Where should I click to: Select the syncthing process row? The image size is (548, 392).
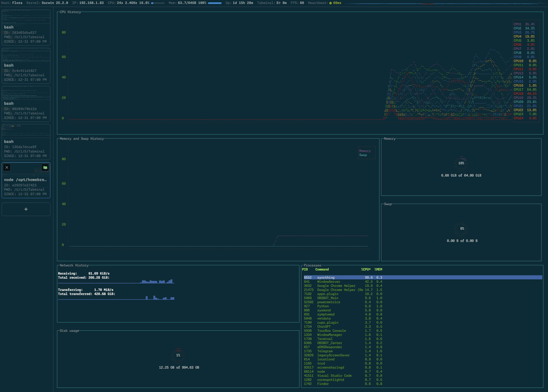click(326, 278)
